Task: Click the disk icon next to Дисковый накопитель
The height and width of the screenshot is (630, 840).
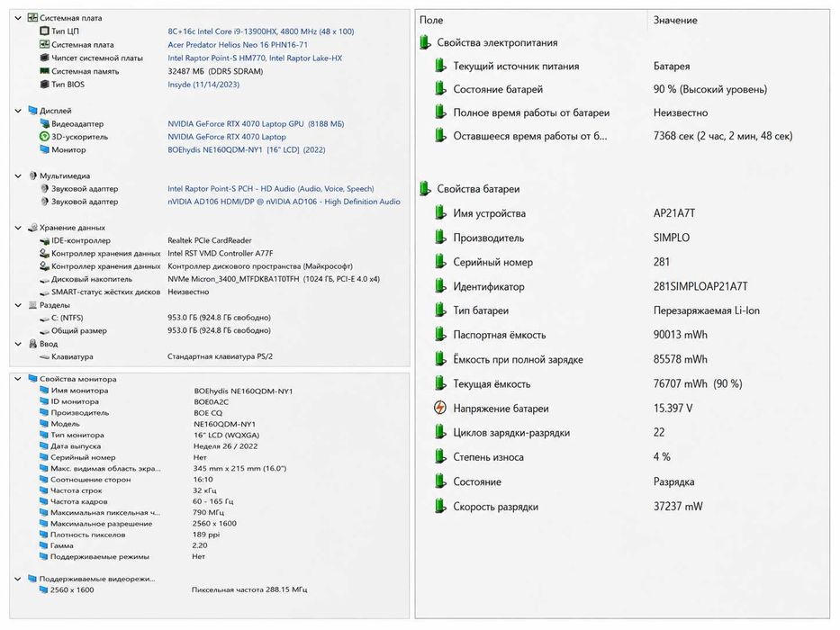Action: (x=44, y=279)
